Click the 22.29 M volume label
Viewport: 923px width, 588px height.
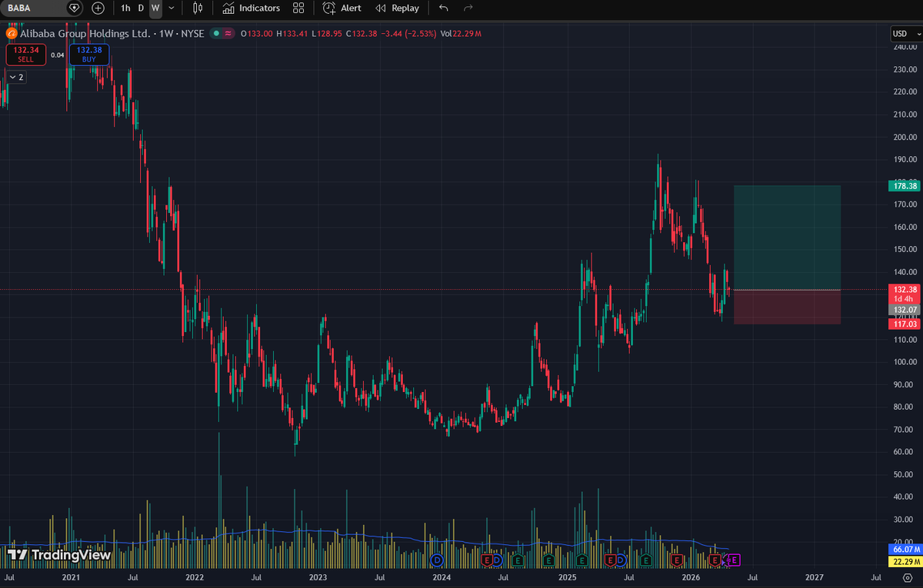(905, 562)
